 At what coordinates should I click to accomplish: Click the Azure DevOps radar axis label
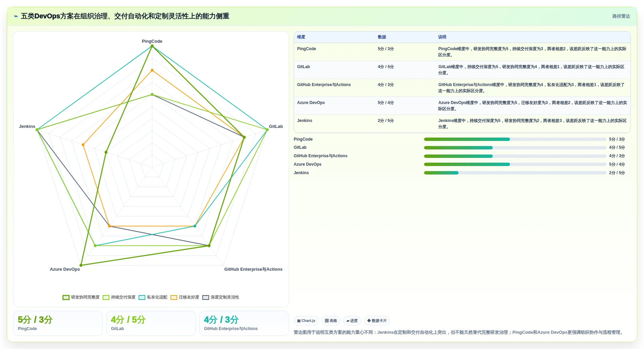(65, 269)
